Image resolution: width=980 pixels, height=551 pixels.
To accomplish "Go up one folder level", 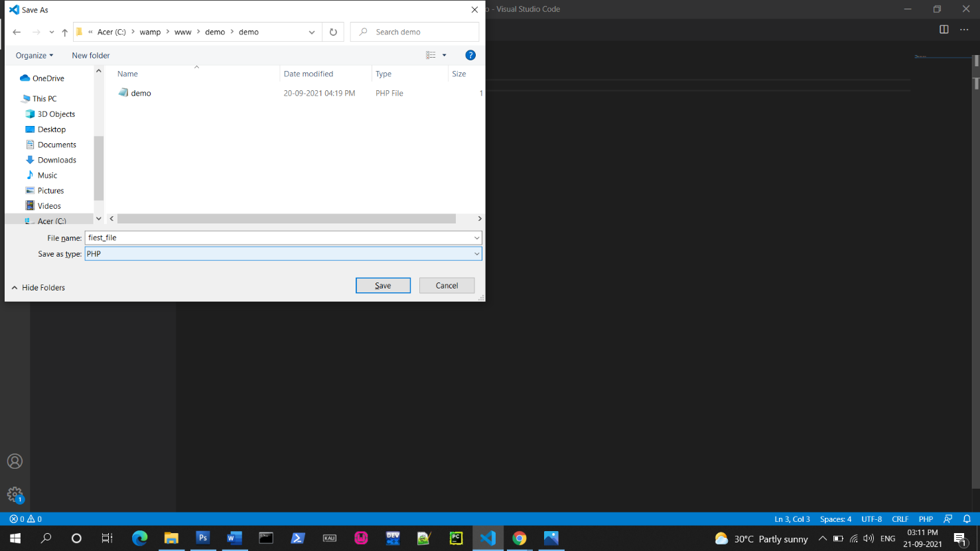I will 64,31.
